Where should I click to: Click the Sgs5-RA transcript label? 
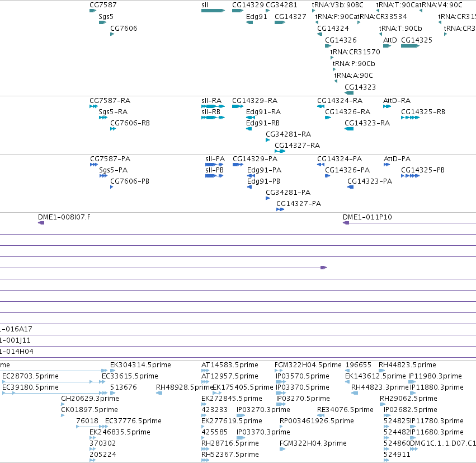click(113, 112)
